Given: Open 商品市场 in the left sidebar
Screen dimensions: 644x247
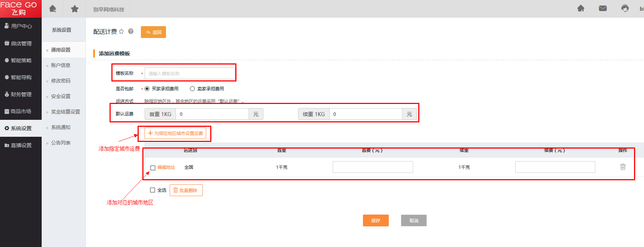Looking at the screenshot, I should 21,111.
